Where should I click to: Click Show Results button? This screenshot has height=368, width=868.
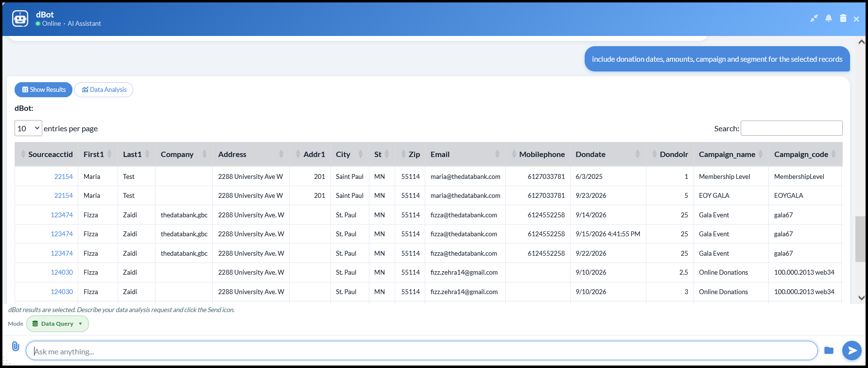coord(44,89)
